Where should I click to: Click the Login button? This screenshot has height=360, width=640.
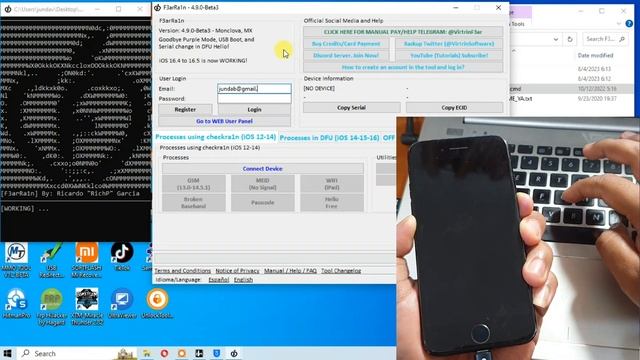(254, 110)
